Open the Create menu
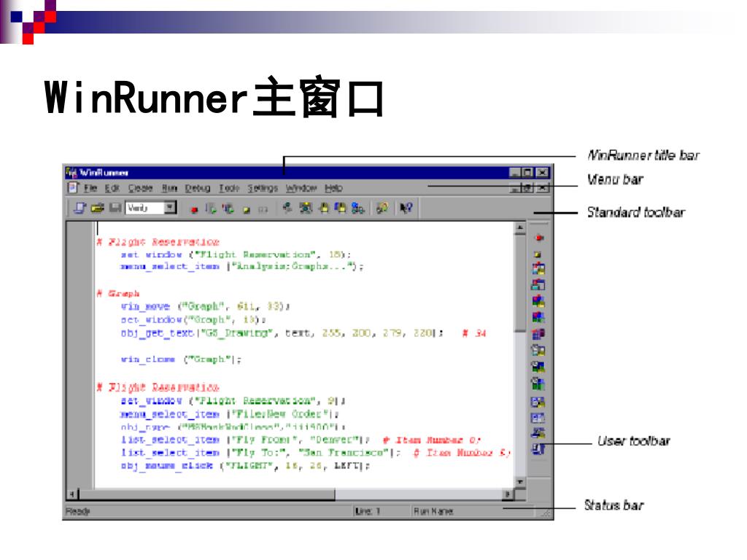This screenshot has width=747, height=560. 140,188
